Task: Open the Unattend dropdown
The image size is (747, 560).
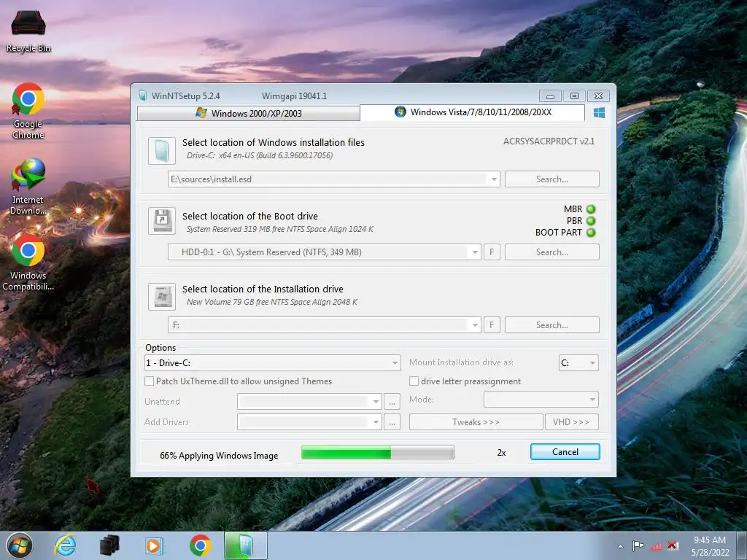Action: pos(309,402)
